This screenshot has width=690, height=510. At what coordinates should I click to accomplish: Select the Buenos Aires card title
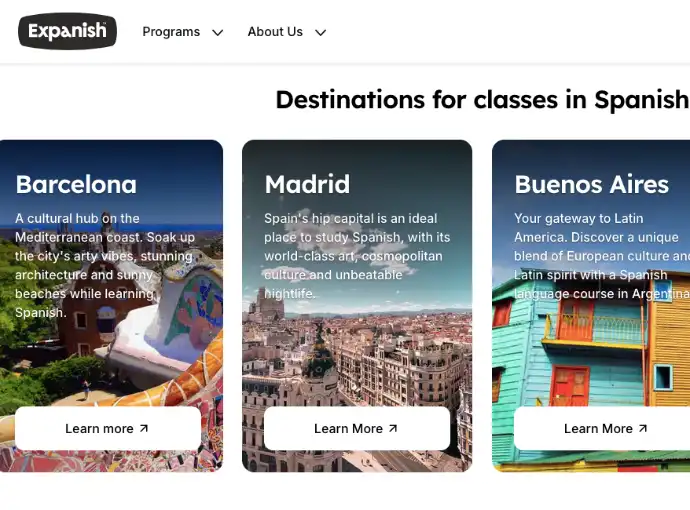coord(591,184)
